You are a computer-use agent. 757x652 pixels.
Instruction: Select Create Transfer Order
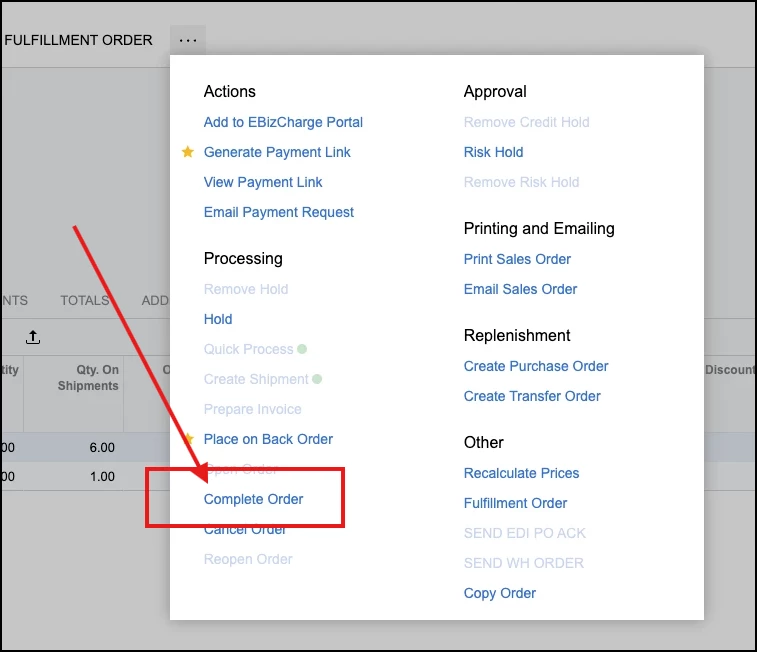click(532, 396)
